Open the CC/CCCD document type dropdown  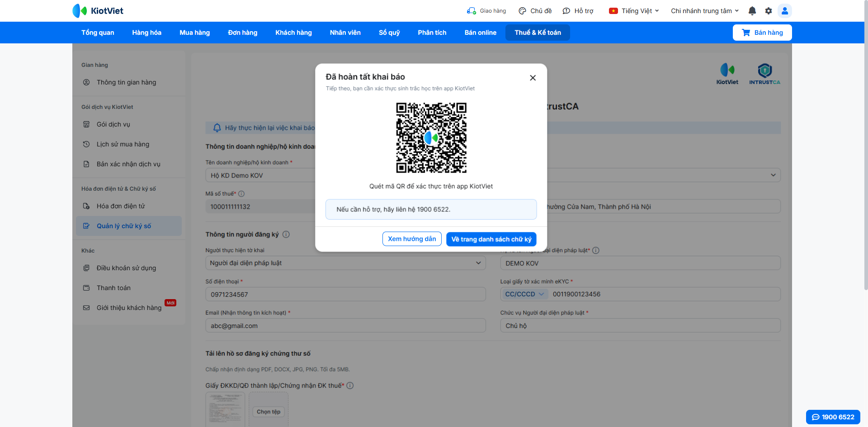pyautogui.click(x=524, y=294)
